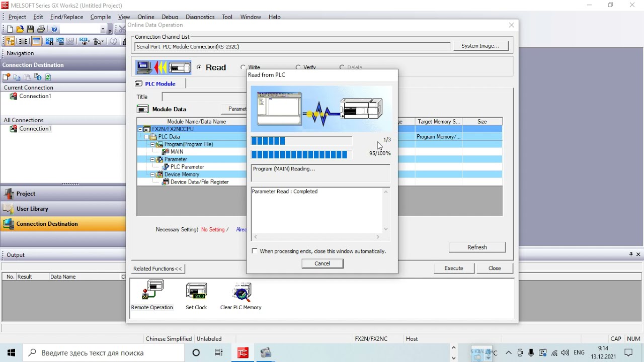
Task: Collapse the PLC Data tree node
Action: click(146, 137)
